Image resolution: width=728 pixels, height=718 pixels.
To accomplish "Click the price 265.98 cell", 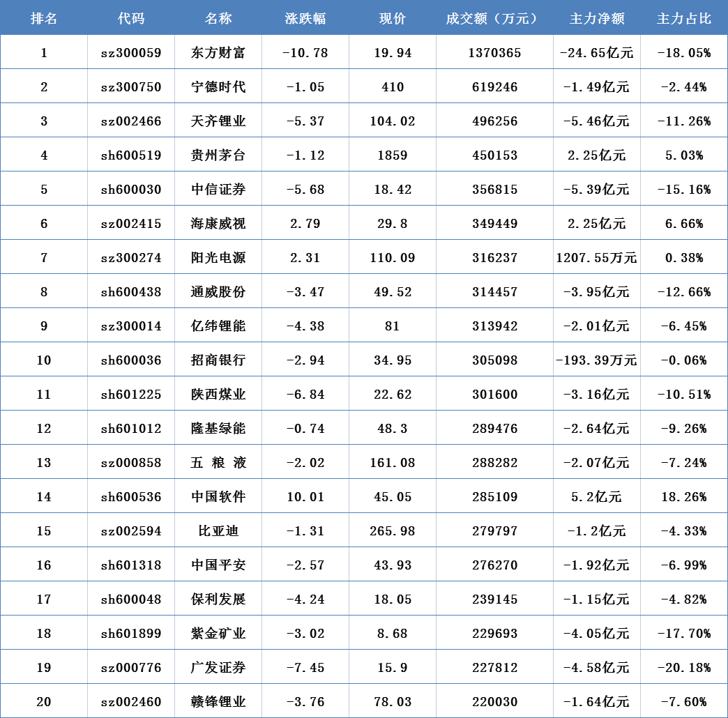I will point(393,531).
